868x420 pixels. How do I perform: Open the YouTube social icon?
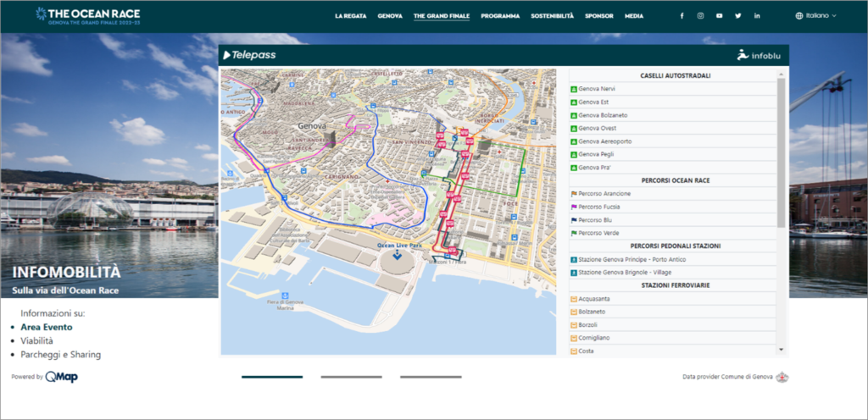point(719,16)
